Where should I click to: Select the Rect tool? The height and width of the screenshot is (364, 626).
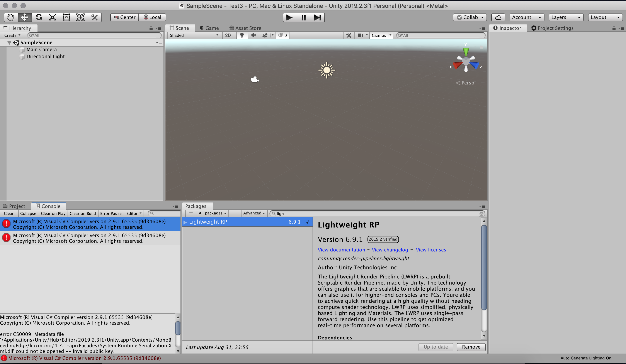pyautogui.click(x=66, y=17)
